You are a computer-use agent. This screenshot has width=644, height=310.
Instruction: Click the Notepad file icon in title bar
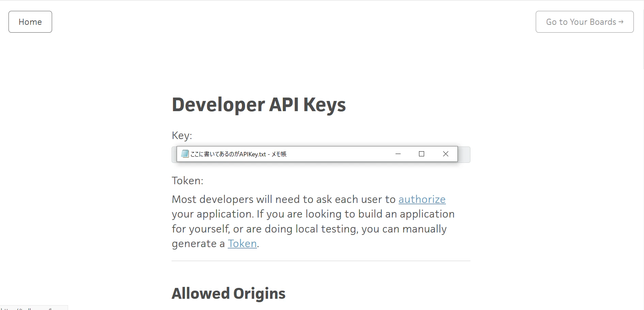click(185, 154)
